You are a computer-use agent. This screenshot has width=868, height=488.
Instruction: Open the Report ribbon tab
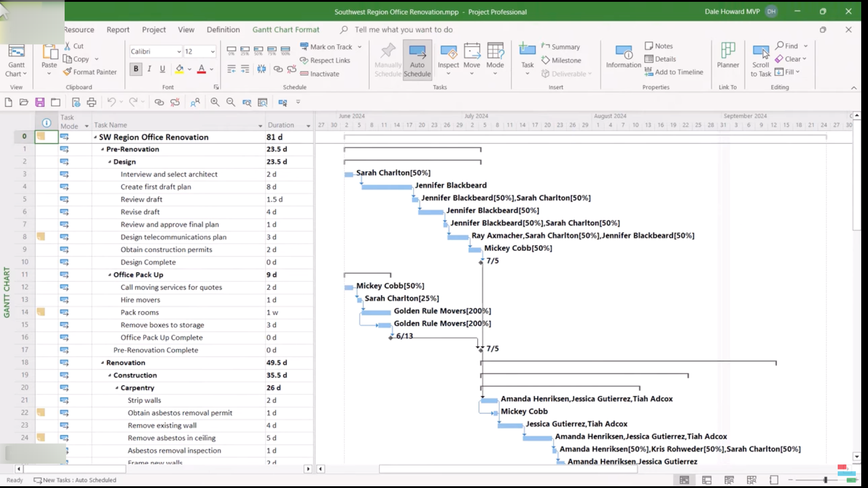[x=118, y=30]
